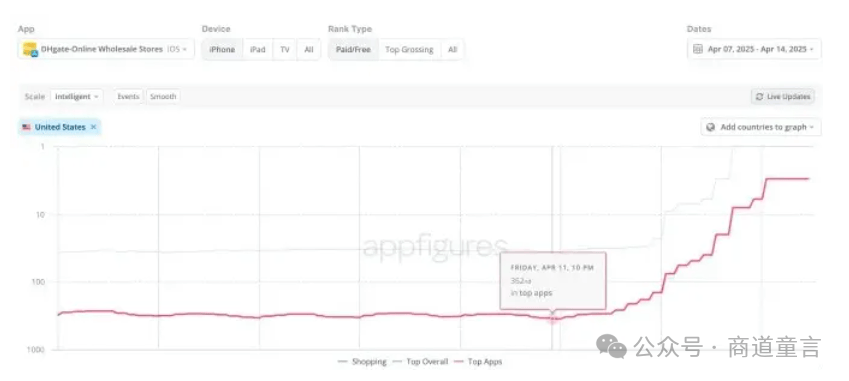Screen dimensions: 849x381
Task: Expand the Add countries to graph dropdown
Action: pyautogui.click(x=761, y=127)
